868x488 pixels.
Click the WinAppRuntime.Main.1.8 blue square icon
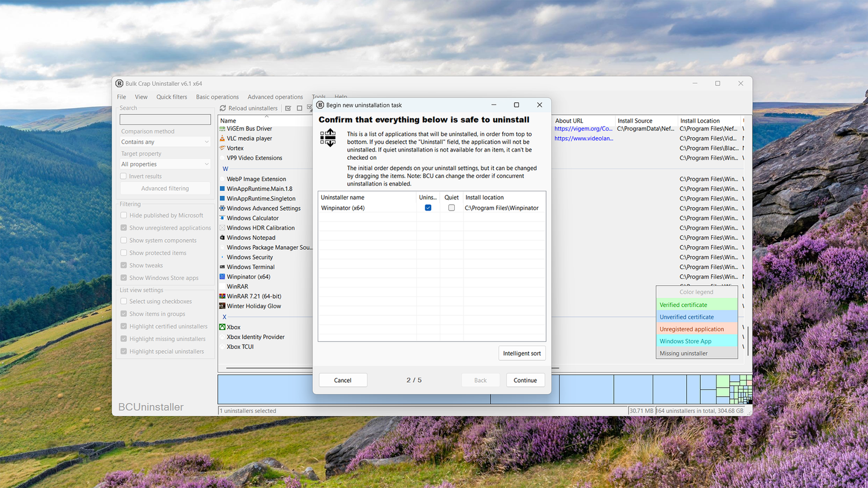point(222,188)
